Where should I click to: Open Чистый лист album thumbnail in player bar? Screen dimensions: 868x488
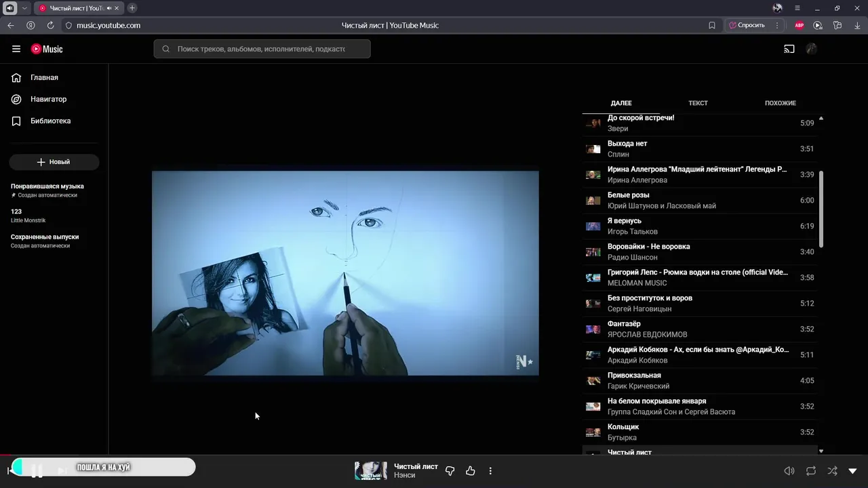click(x=371, y=470)
